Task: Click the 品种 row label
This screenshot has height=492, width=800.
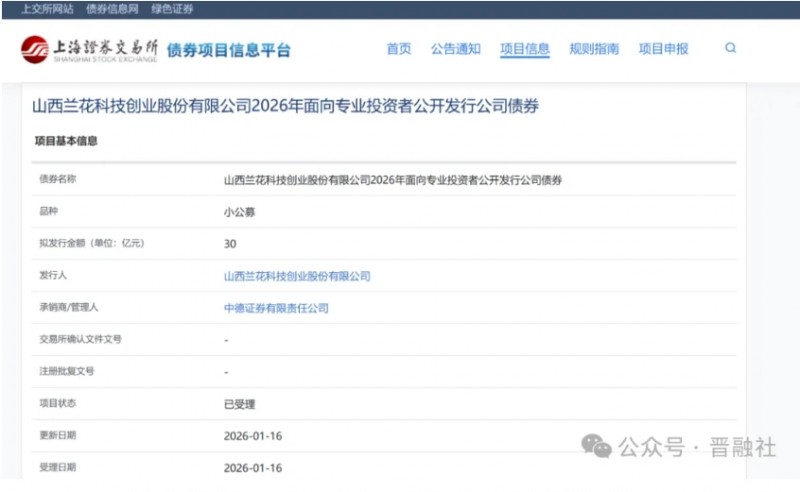Action: point(48,211)
